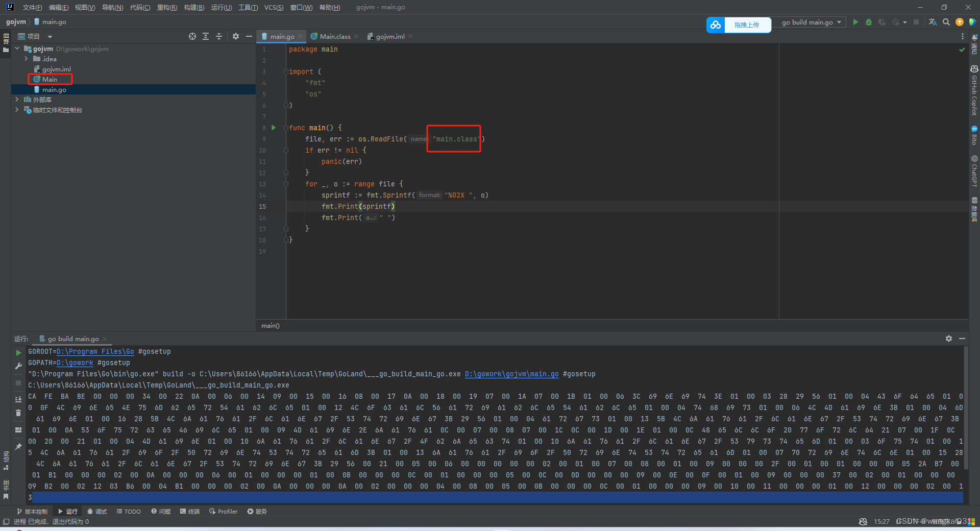Close the main.go editor tab

300,36
